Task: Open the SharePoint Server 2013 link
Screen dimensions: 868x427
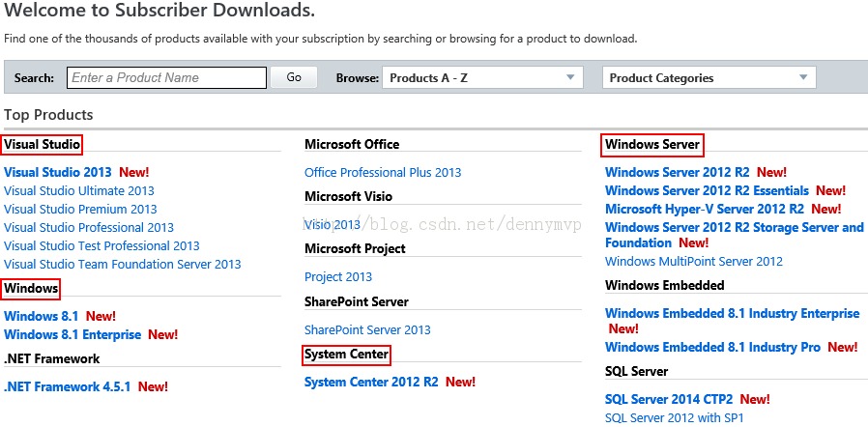Action: coord(367,330)
